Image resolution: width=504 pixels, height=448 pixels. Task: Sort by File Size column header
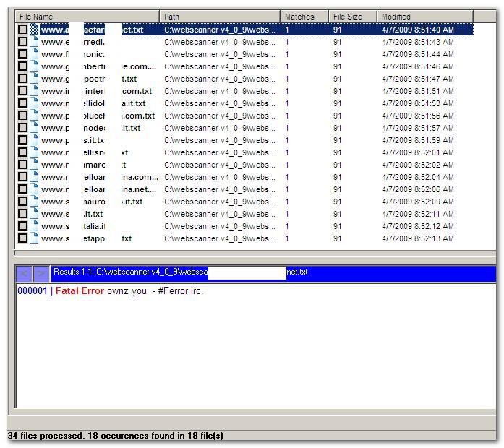(x=352, y=16)
